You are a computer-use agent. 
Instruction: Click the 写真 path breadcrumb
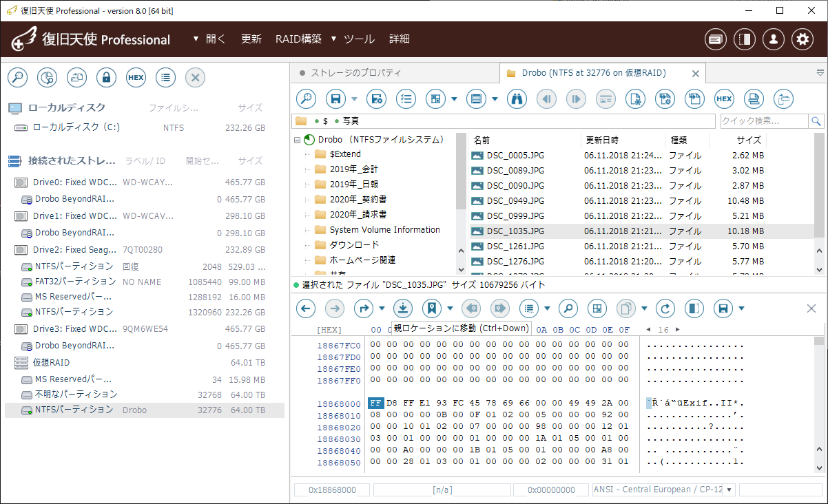(x=351, y=121)
